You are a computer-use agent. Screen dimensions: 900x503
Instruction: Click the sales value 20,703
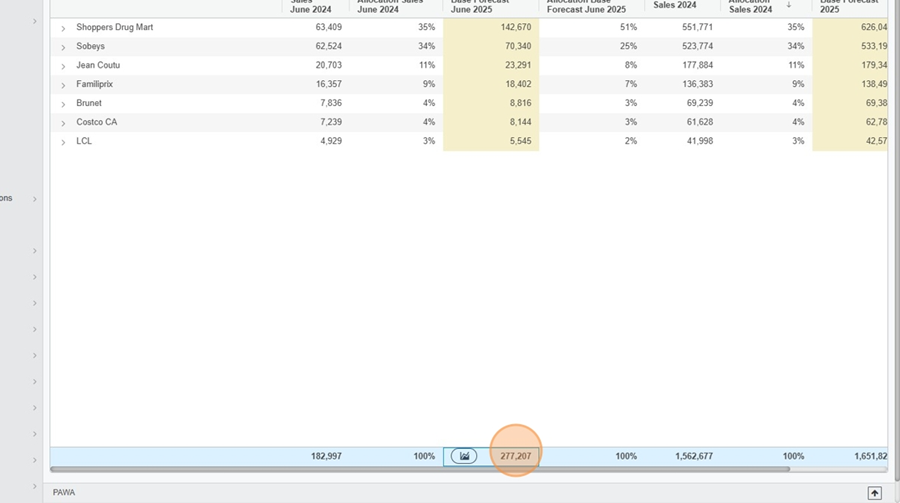(328, 65)
